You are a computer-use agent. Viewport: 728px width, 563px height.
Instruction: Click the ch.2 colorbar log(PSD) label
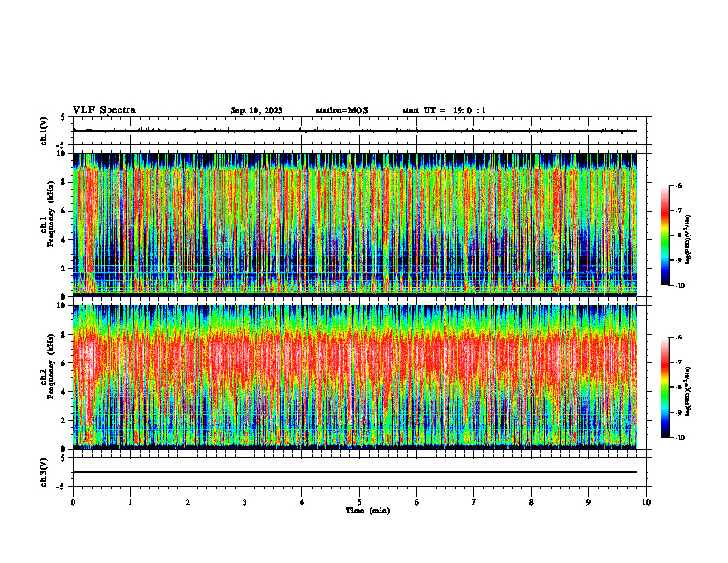688,392
